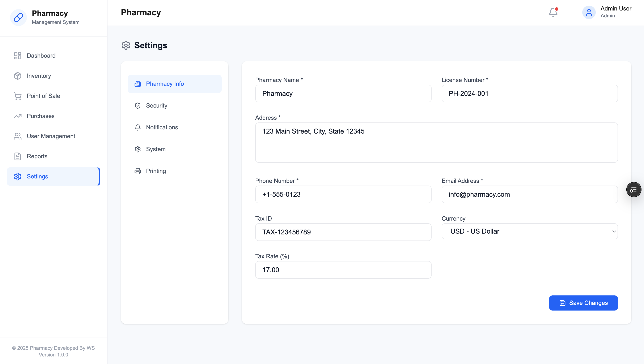Click the pharmacy pill logo icon

point(18,17)
